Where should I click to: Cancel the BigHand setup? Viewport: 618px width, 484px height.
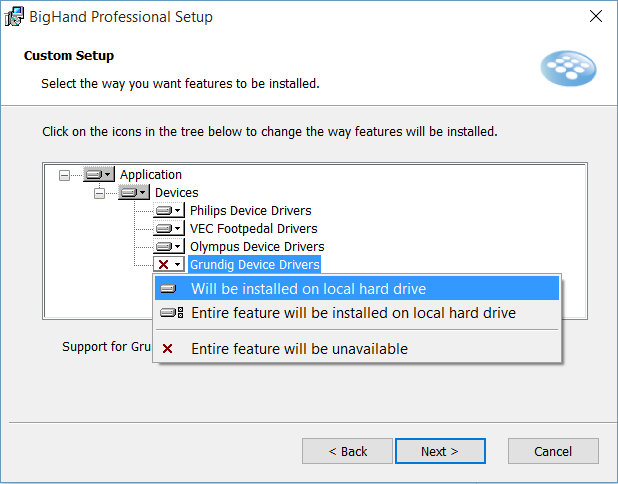(553, 451)
